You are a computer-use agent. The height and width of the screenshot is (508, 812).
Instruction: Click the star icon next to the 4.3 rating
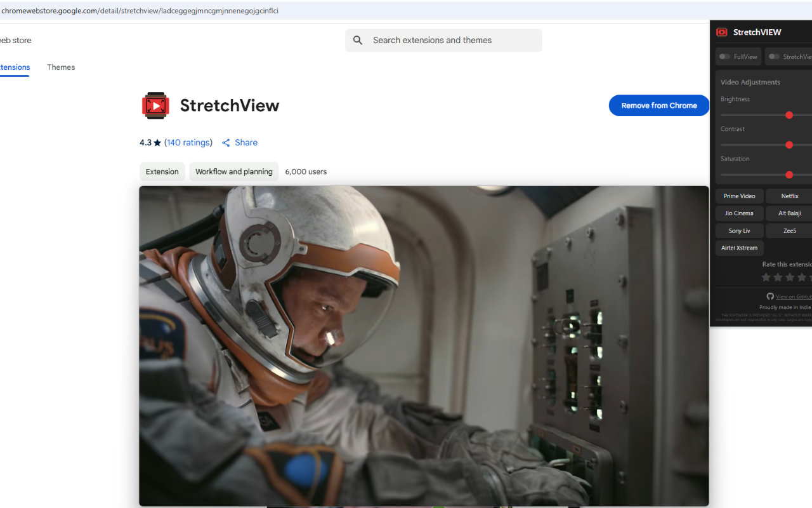click(157, 142)
